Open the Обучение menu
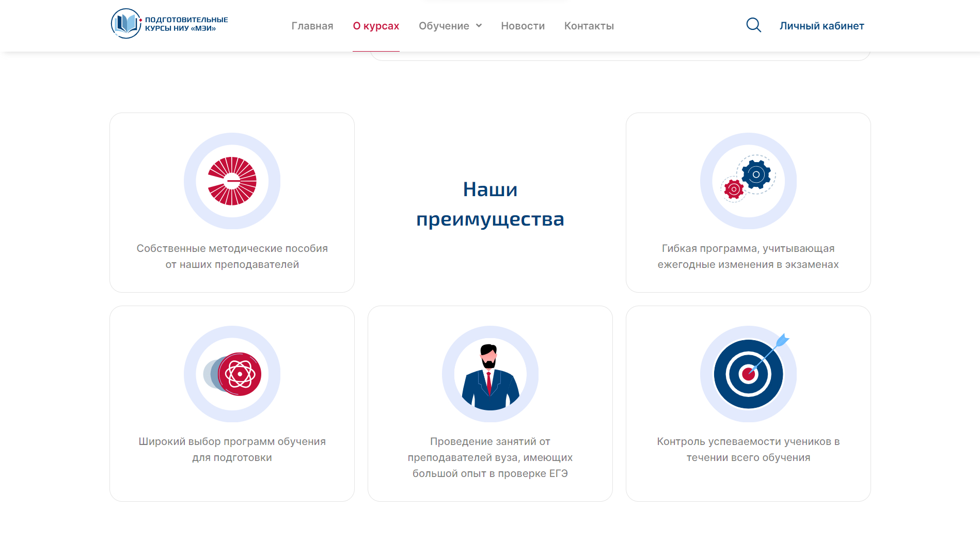Viewport: 980px width, 557px height. (444, 26)
